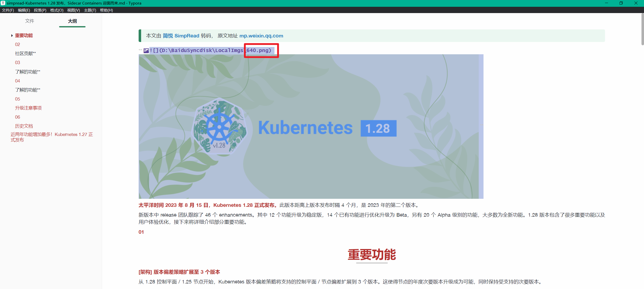Viewport: 644px width, 289px height.
Task: Go to 历史文档 in outline
Action: click(24, 126)
